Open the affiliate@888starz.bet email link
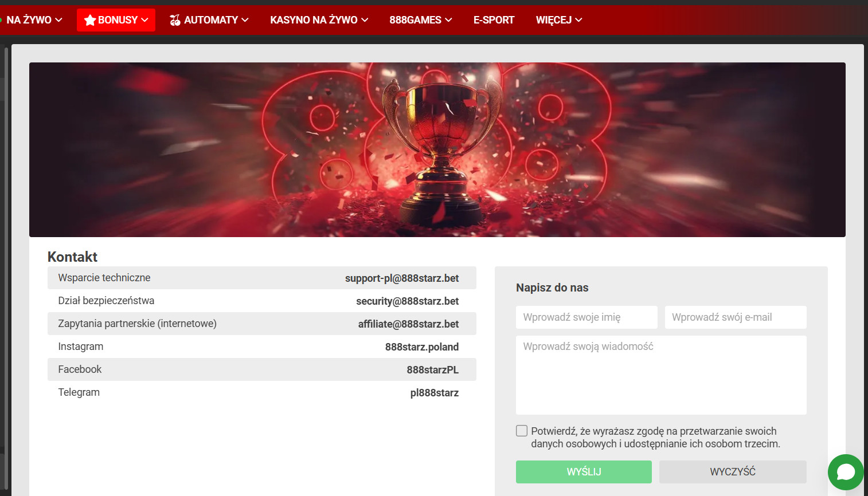The image size is (868, 496). click(409, 324)
